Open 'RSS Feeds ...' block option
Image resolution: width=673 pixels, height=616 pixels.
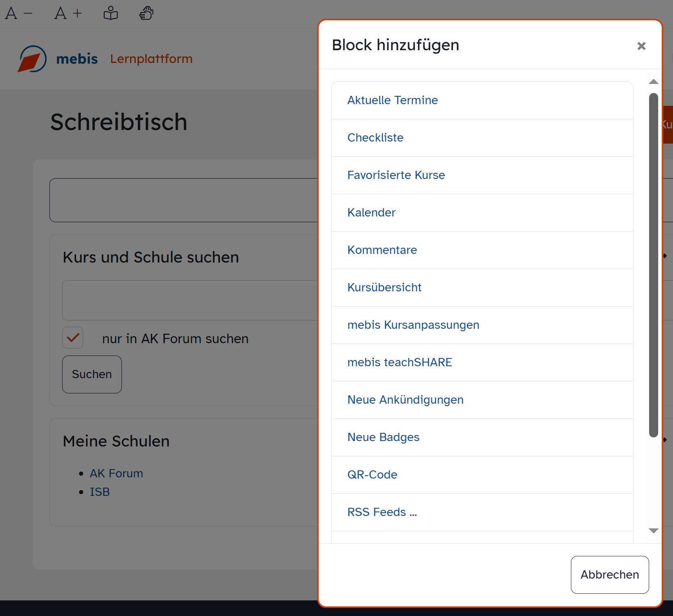(382, 512)
